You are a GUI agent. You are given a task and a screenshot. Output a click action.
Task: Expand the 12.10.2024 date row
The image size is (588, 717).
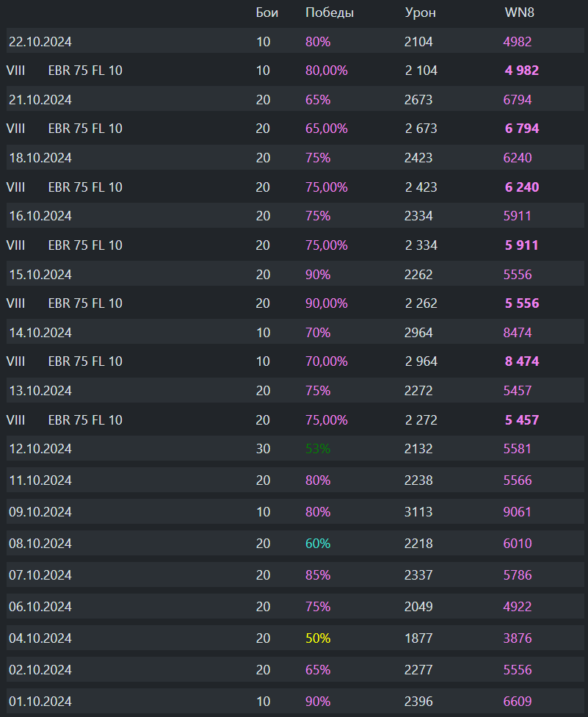point(40,449)
